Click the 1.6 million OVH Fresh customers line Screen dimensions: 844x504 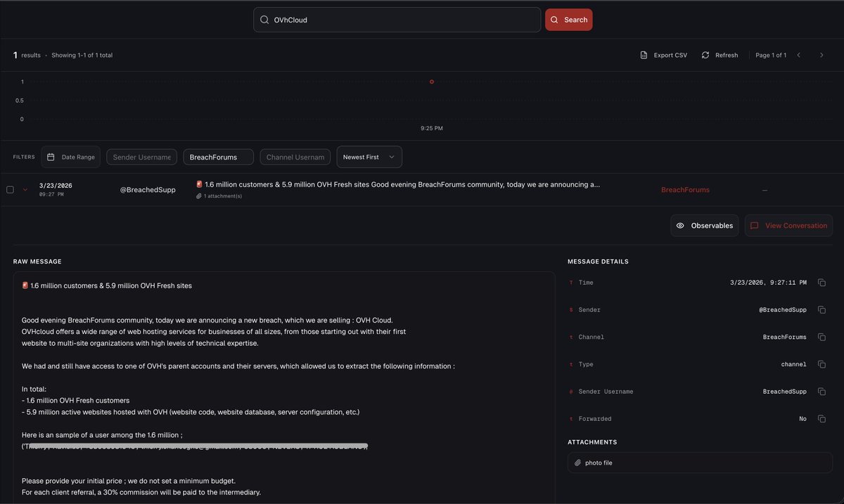click(76, 400)
